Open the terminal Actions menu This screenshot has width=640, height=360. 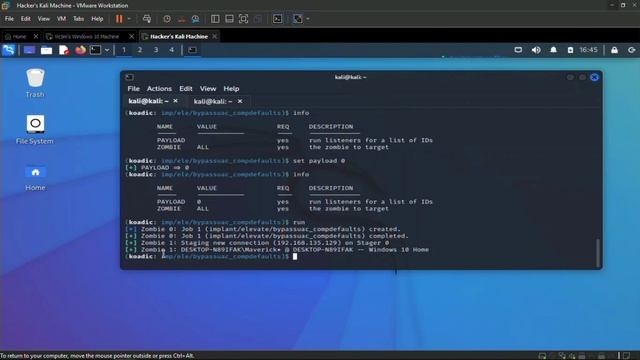159,89
